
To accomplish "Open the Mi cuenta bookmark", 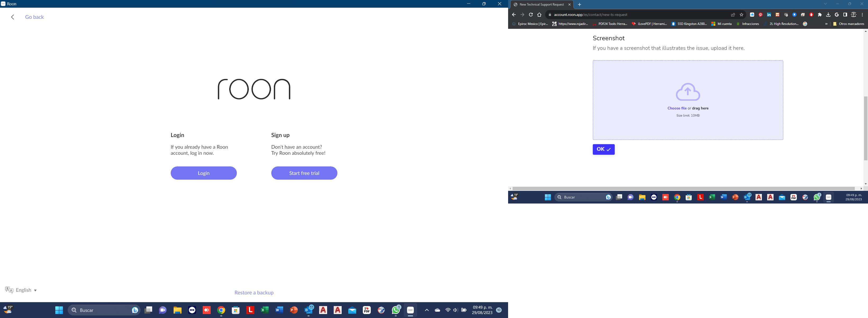I will 721,24.
